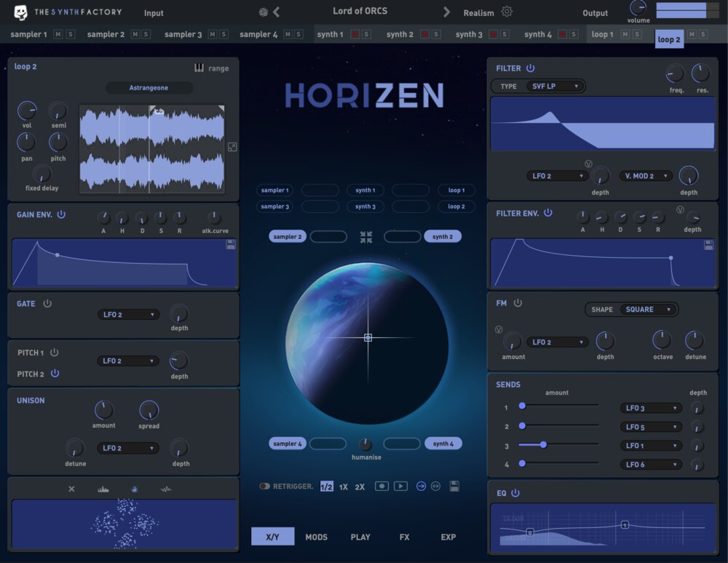Open the SQUARE shape dropdown in FM section

point(647,309)
